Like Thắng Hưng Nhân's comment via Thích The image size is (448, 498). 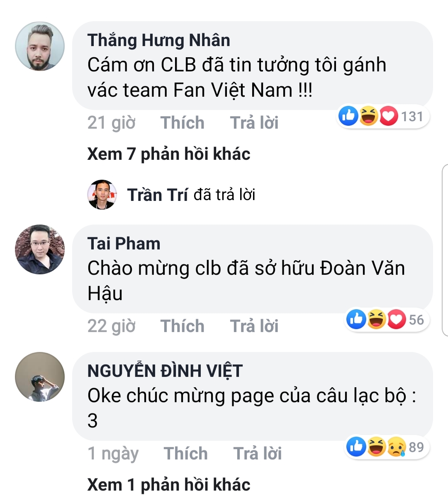pos(183,123)
